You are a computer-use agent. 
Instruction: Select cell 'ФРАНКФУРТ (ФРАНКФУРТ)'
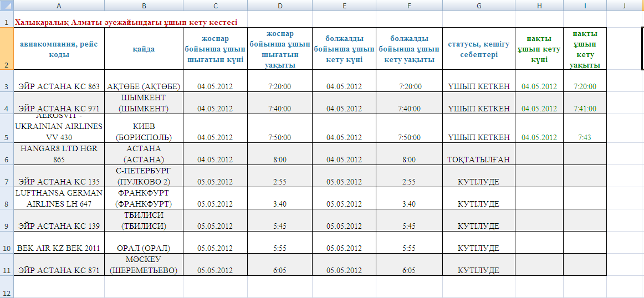tap(144, 198)
